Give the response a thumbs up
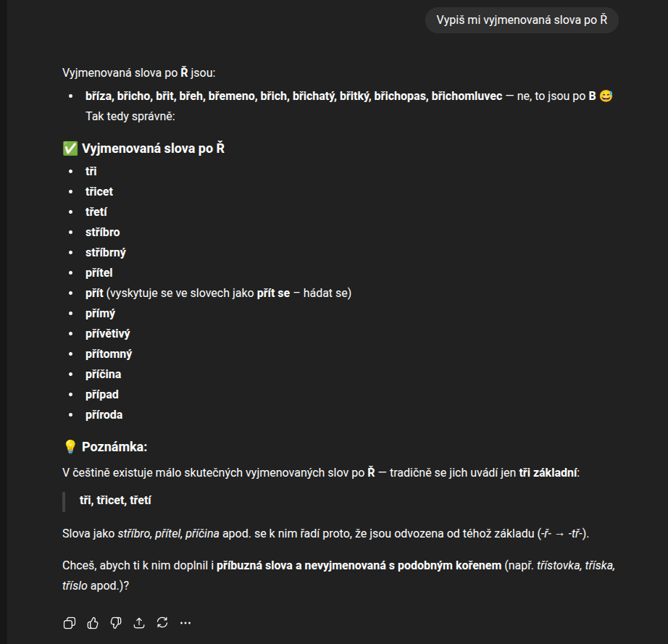 click(x=93, y=622)
